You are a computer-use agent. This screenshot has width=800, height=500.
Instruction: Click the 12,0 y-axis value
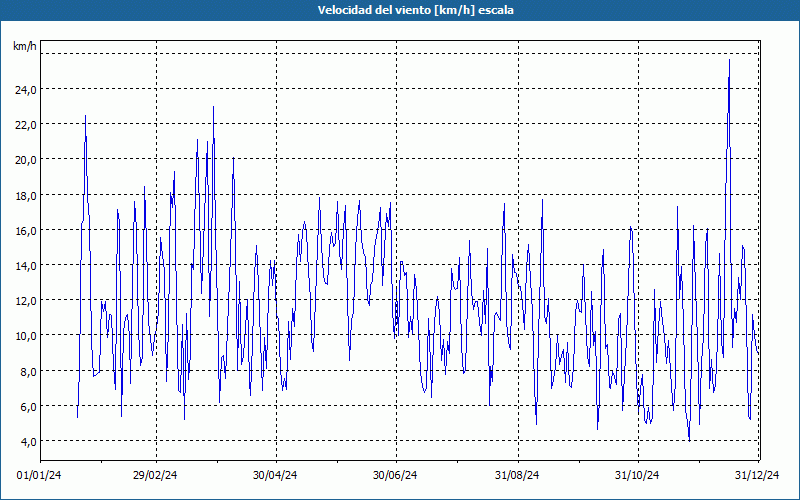26,301
